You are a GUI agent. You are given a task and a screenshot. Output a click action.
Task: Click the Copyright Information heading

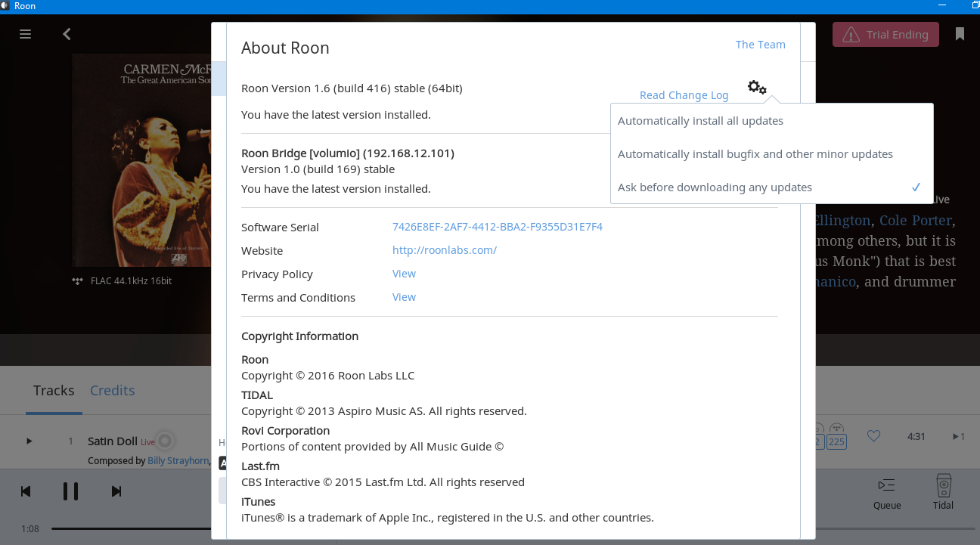pos(299,336)
